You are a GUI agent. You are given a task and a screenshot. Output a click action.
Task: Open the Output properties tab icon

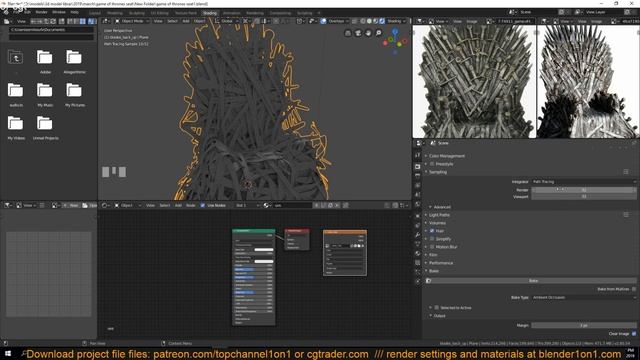[418, 176]
